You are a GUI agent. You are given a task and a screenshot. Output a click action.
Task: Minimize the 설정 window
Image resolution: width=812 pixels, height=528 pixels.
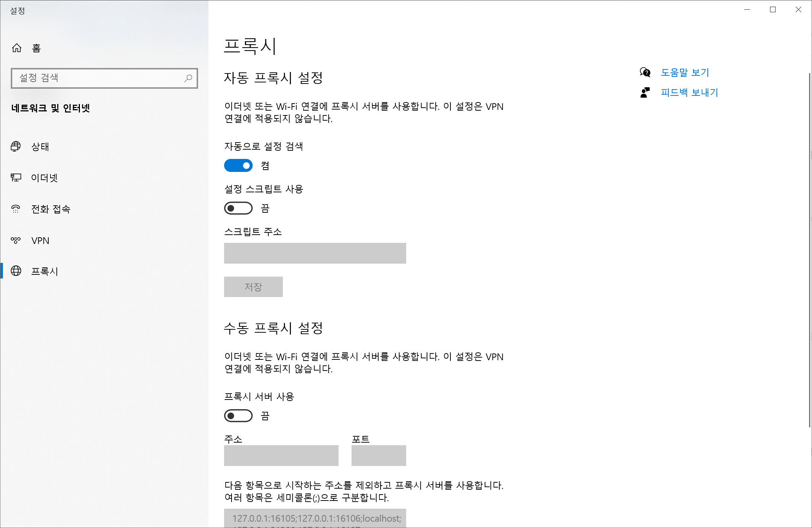(747, 10)
